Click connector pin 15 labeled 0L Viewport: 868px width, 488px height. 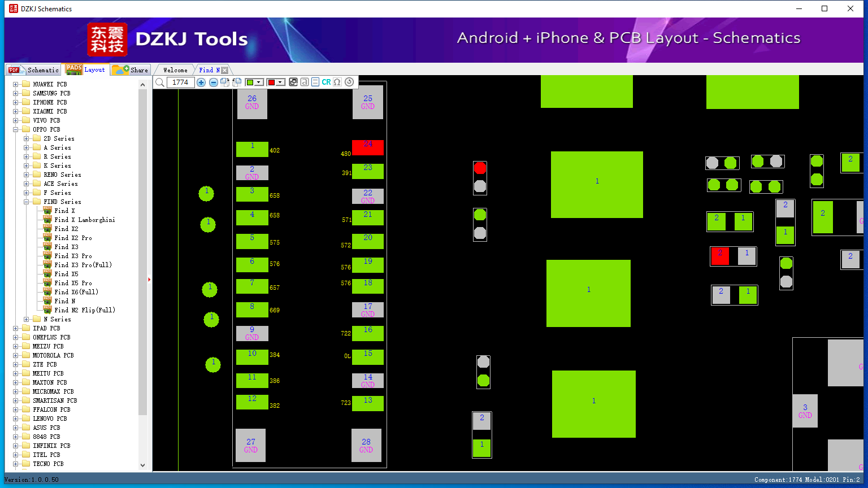(368, 357)
